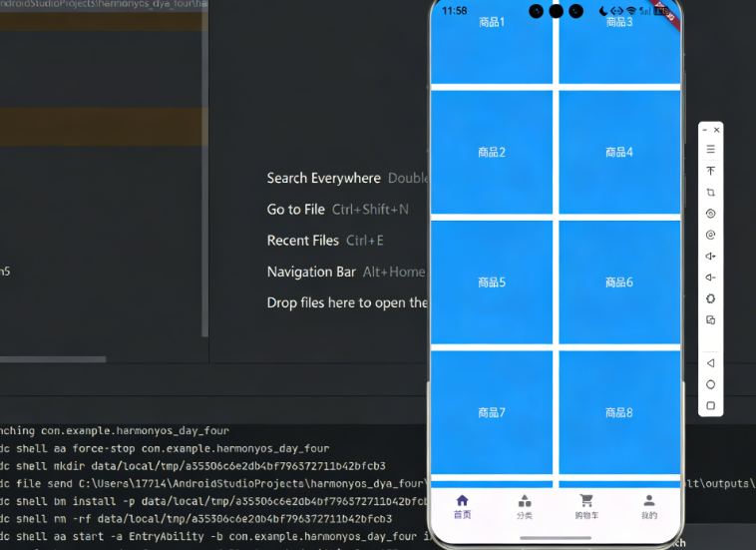
Task: Tap the triangular Back navigation button
Action: (711, 363)
